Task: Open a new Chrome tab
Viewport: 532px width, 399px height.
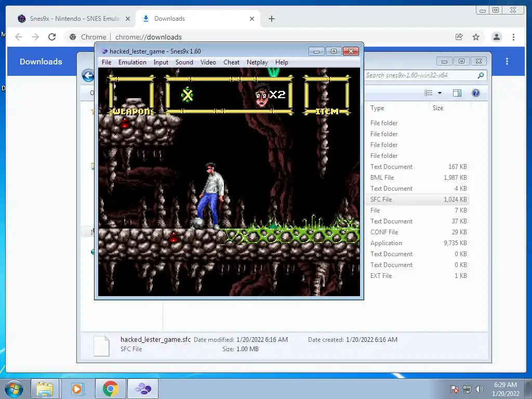Action: [272, 19]
